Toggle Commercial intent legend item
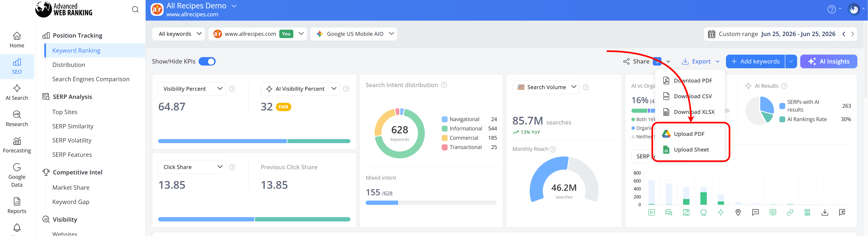The image size is (868, 236). tap(469, 138)
